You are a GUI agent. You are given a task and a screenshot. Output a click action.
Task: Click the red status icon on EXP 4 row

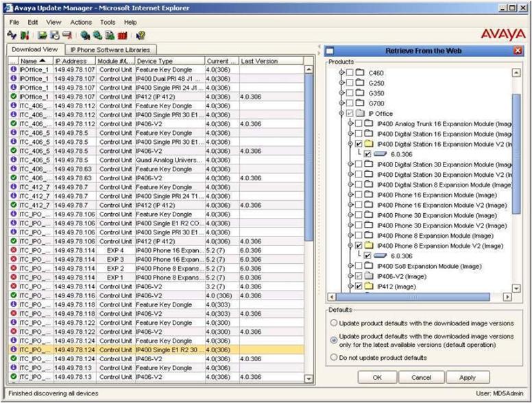click(14, 250)
